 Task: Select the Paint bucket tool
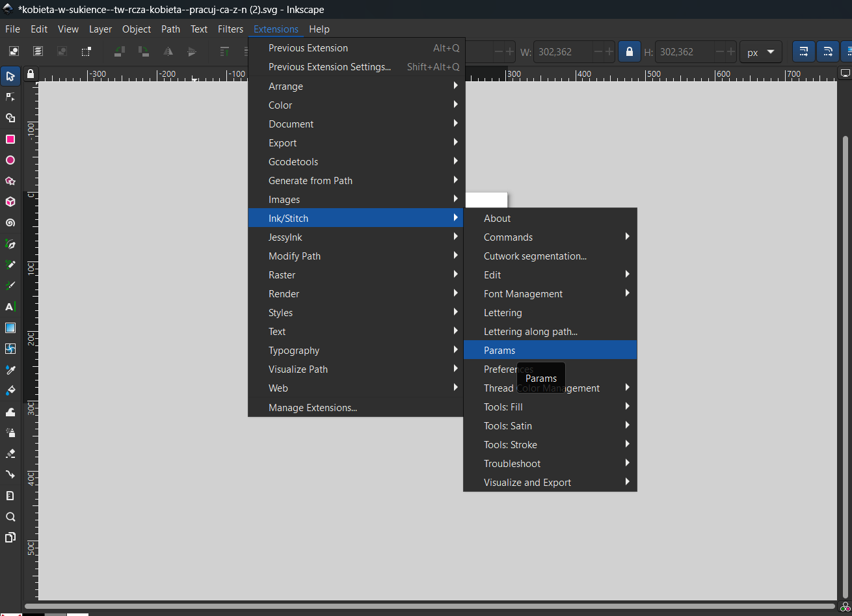click(x=10, y=390)
